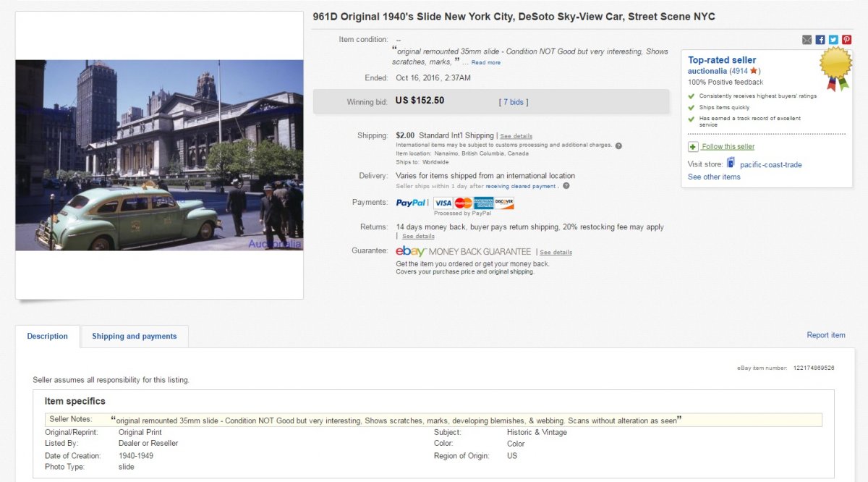Viewport: 868px width, 482px height.
Task: Switch to the Shipping and payments tab
Action: (134, 337)
